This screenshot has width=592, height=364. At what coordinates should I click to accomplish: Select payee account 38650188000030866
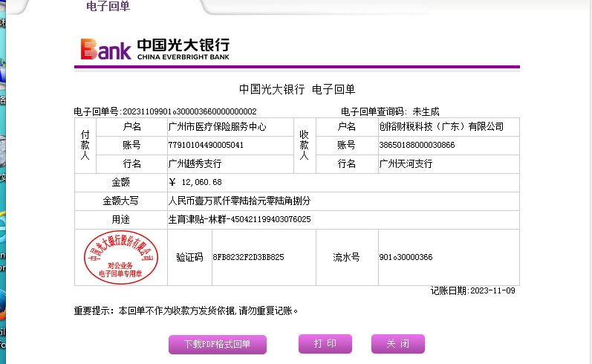click(x=417, y=145)
